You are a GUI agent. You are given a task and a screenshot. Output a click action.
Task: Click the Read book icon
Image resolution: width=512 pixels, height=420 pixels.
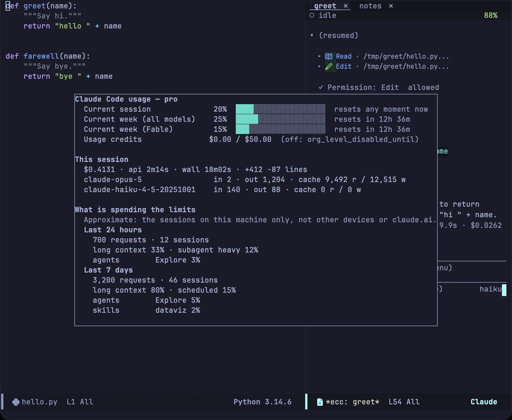tap(329, 56)
